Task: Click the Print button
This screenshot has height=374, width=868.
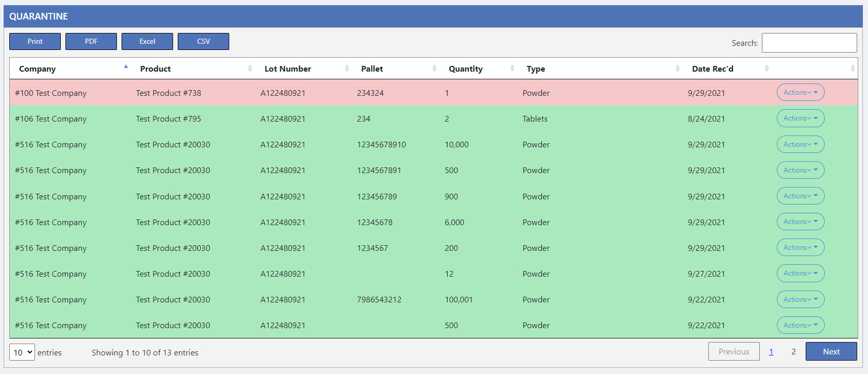Action: point(35,41)
